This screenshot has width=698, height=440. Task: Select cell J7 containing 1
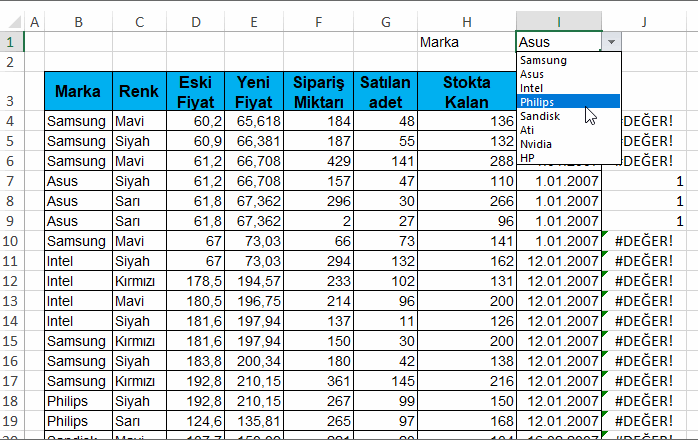click(x=644, y=181)
